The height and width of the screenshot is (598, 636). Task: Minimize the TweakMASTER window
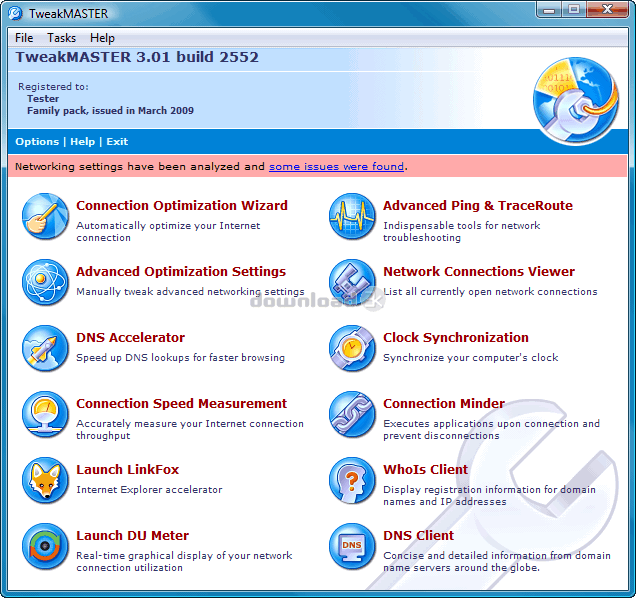point(549,9)
